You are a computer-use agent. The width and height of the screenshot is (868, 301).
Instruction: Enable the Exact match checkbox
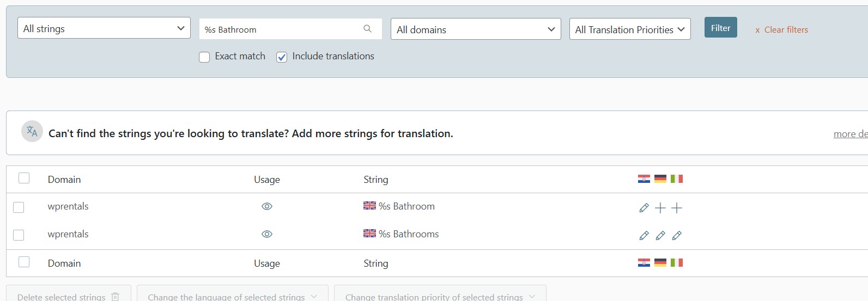click(204, 57)
